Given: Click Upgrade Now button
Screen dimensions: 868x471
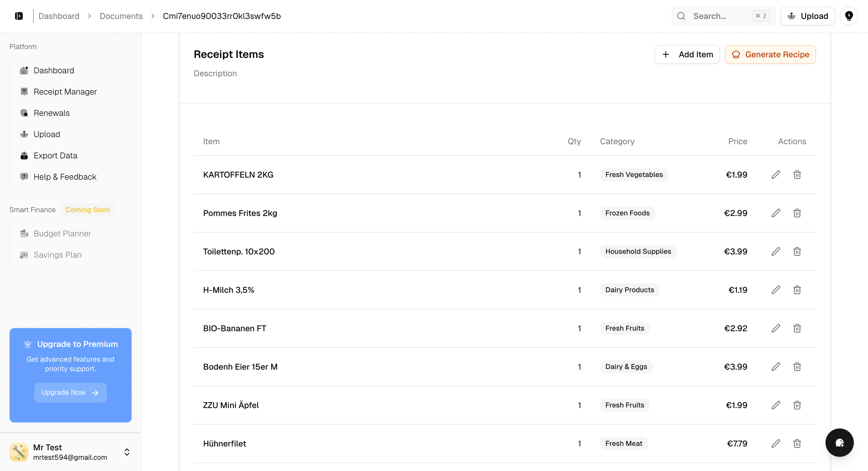Looking at the screenshot, I should [x=70, y=392].
